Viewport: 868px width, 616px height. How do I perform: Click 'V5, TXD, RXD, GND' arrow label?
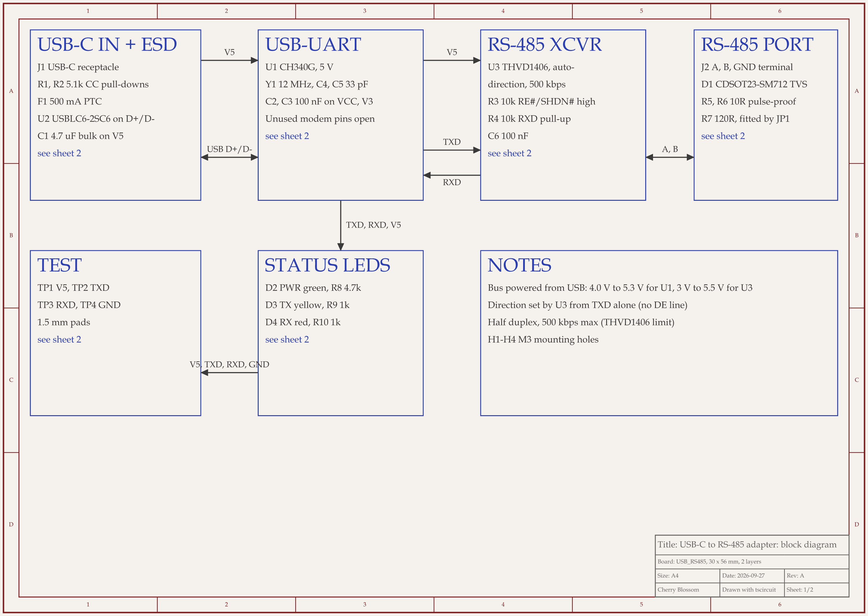229,365
